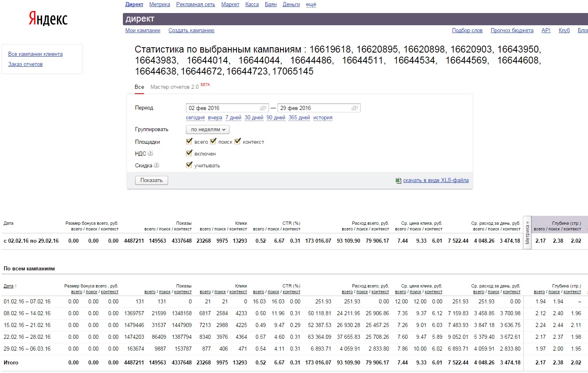Set period to '7 дней'
Viewport: 588px width, 373px height.
coord(233,118)
